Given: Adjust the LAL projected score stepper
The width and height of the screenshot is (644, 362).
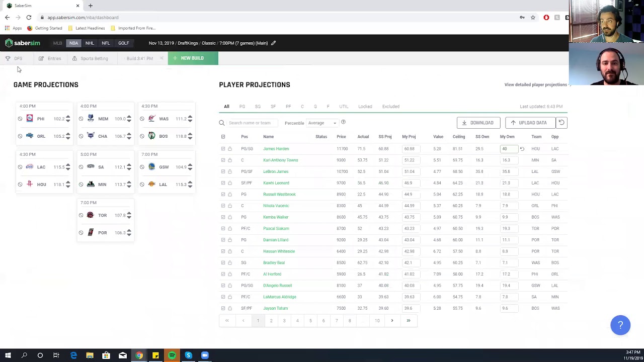Looking at the screenshot, I should click(x=190, y=185).
